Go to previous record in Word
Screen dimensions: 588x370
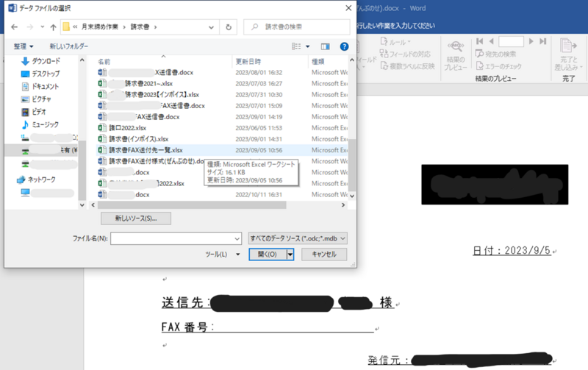point(491,41)
